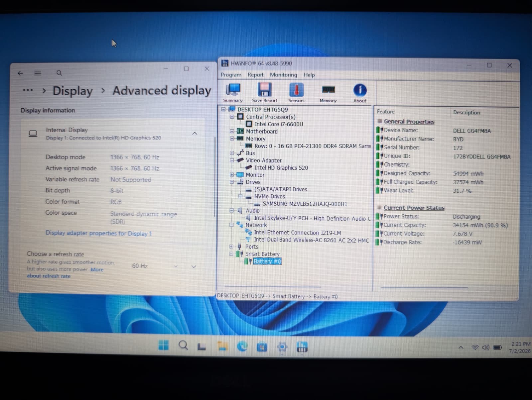Click the Device Name DELL GG4FM8A value

472,131
